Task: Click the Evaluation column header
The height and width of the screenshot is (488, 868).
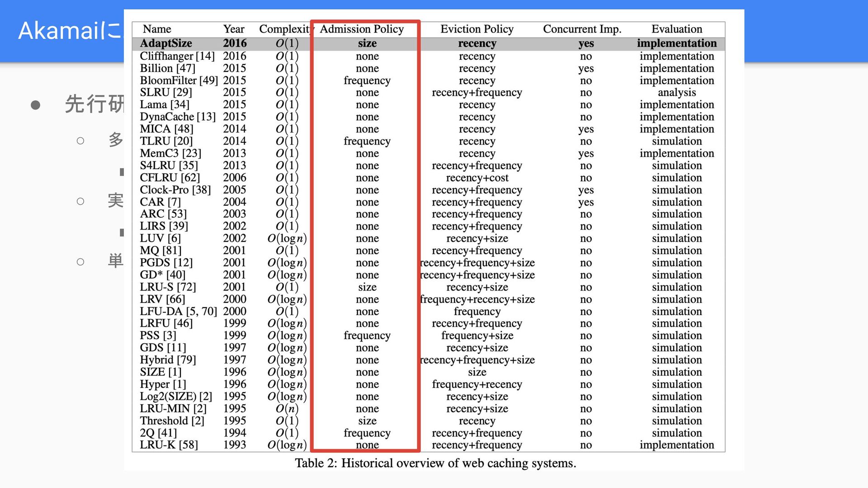Action: point(676,29)
